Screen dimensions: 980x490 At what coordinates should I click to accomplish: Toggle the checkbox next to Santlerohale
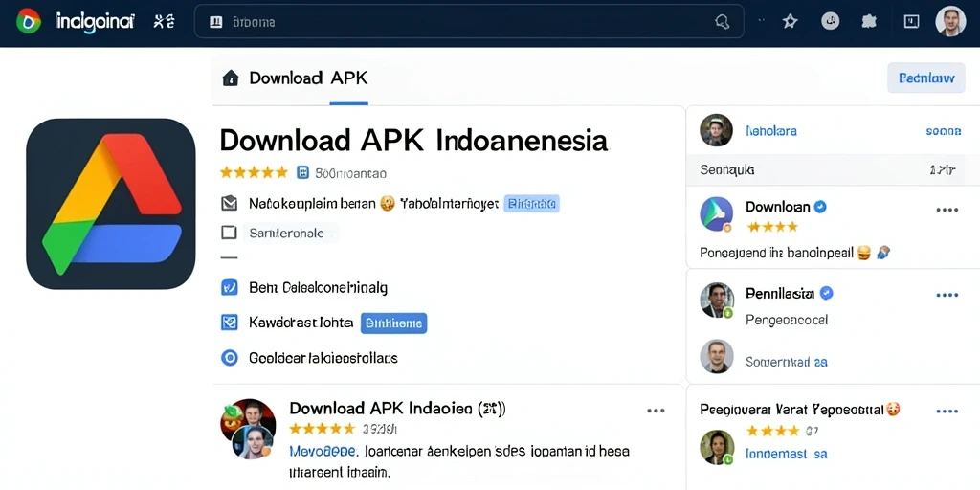tap(230, 234)
